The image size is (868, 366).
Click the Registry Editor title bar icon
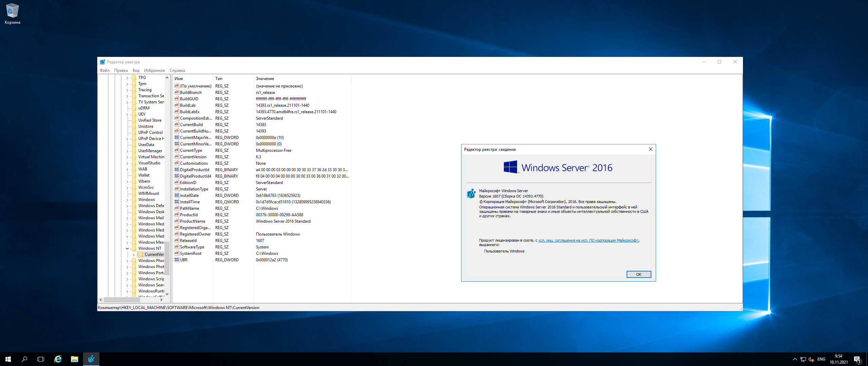click(x=102, y=62)
